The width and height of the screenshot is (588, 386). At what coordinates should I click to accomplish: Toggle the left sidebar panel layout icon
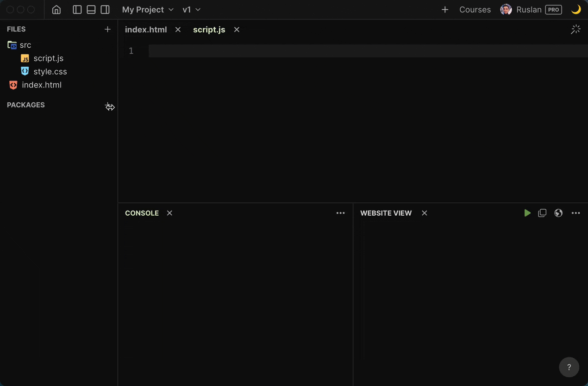pyautogui.click(x=77, y=10)
